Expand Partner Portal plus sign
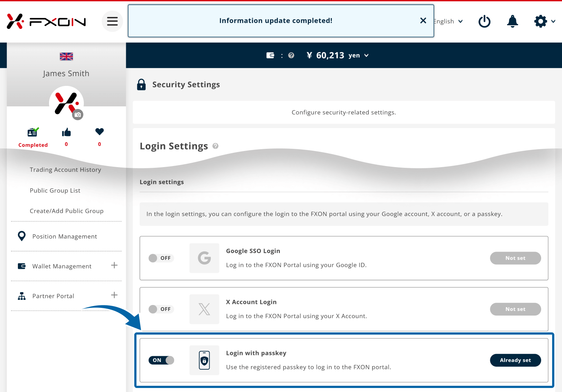 pos(114,295)
